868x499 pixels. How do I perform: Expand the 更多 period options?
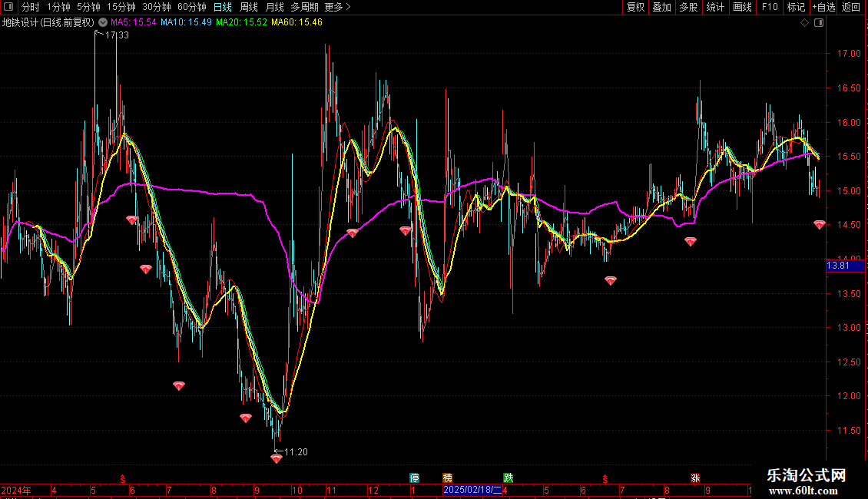tap(338, 7)
